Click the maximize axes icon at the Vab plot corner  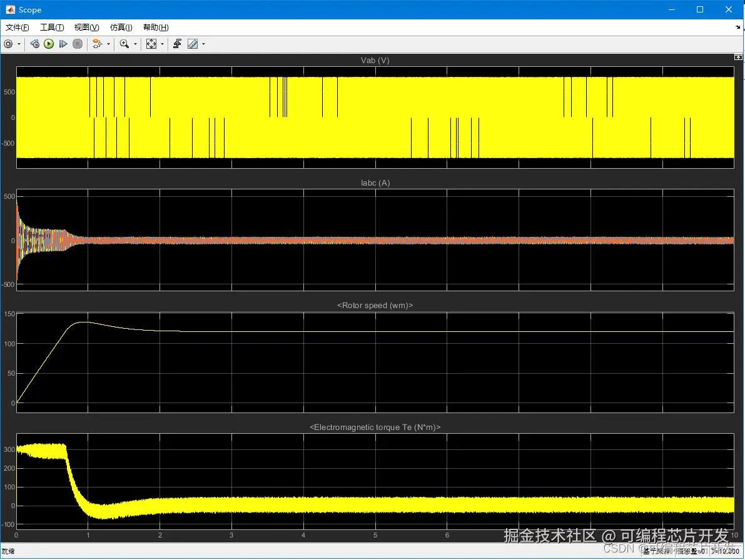pyautogui.click(x=738, y=57)
